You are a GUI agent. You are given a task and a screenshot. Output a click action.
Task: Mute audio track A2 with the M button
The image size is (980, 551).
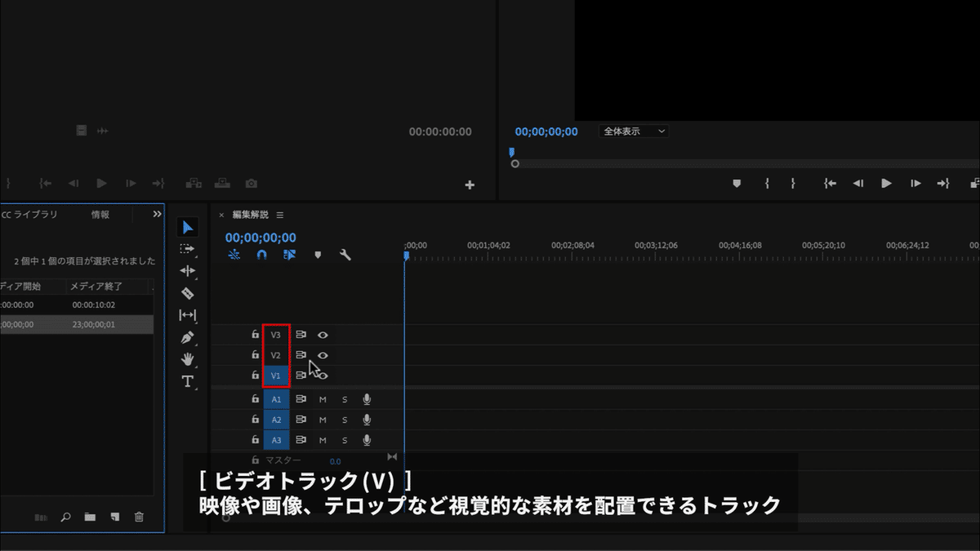point(322,419)
